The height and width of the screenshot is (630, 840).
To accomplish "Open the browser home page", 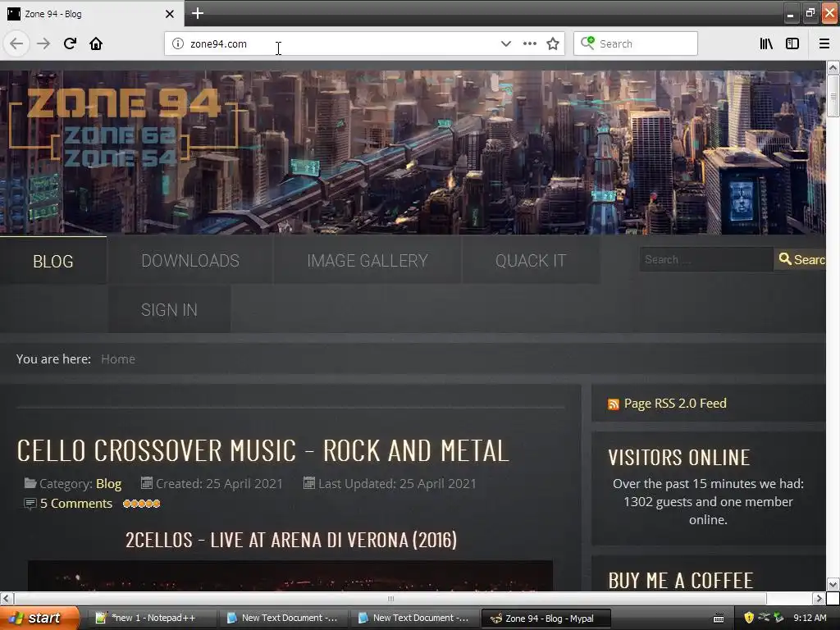I will coord(96,43).
